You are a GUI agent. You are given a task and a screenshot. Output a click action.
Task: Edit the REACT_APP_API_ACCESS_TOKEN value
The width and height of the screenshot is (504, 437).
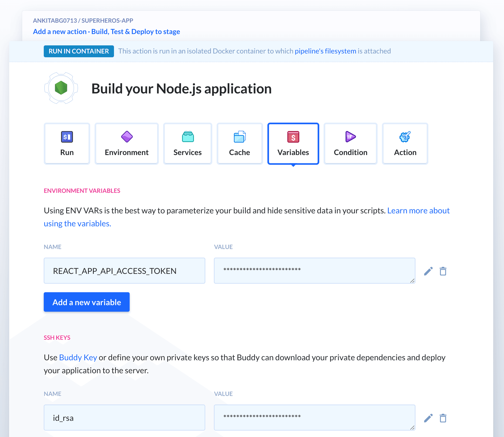pyautogui.click(x=428, y=271)
